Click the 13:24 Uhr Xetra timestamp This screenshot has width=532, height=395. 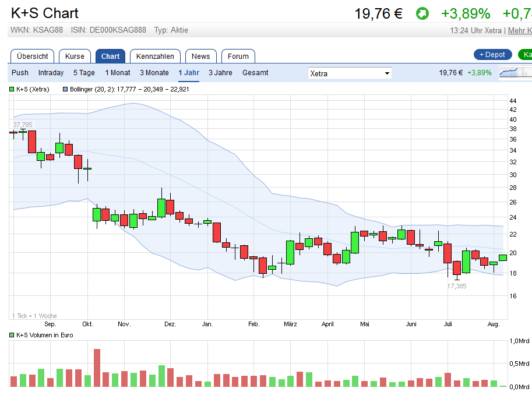475,30
